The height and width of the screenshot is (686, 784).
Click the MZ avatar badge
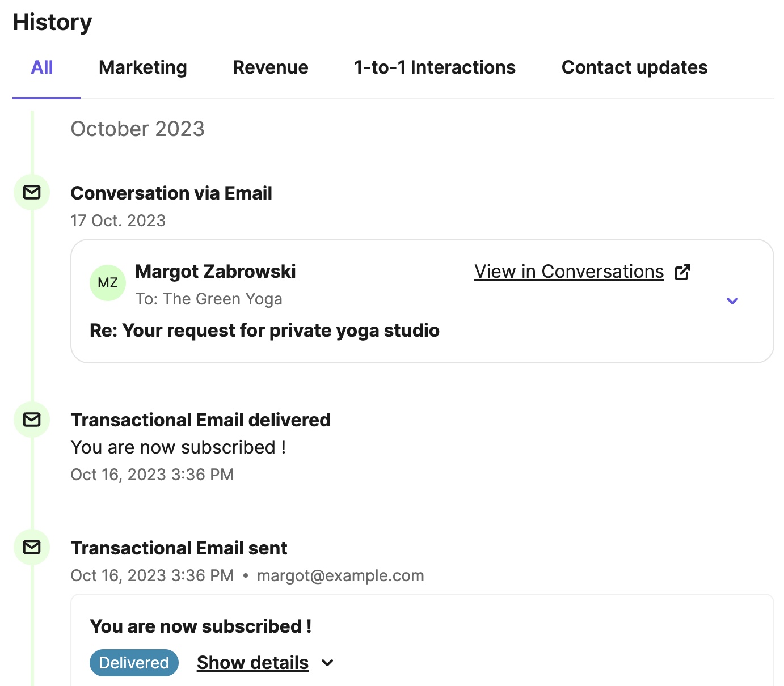click(x=108, y=282)
